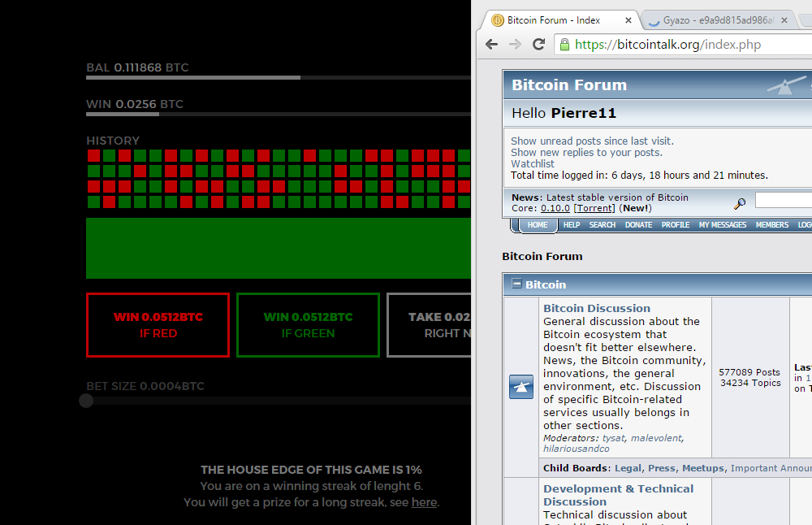Bet on green to win 0.0512BTC
812x525 pixels.
tap(308, 325)
